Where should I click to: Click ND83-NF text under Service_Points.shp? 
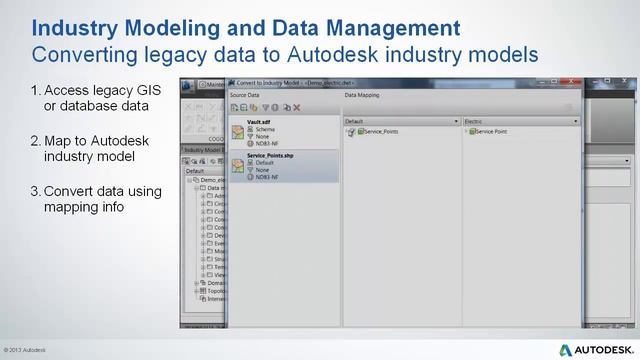coord(267,178)
